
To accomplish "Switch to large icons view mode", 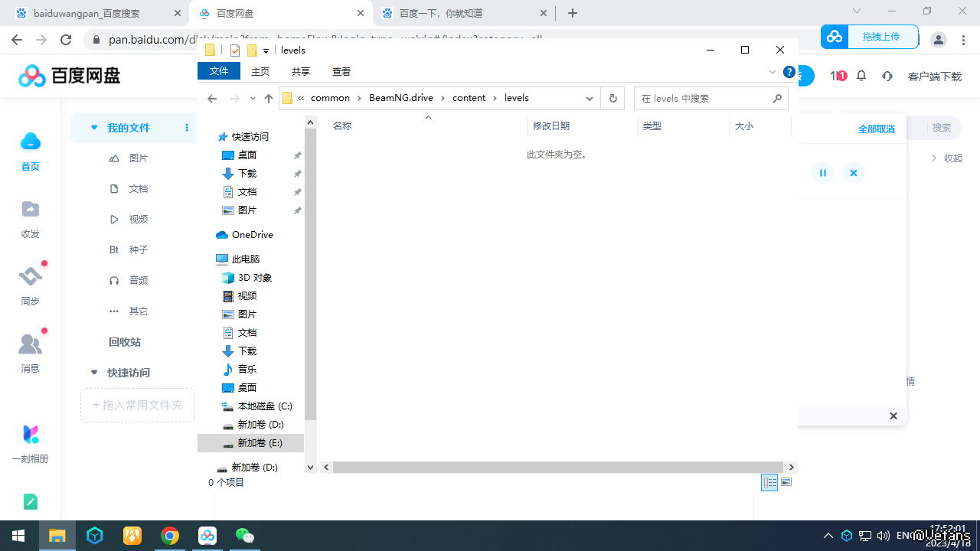I will tap(786, 482).
